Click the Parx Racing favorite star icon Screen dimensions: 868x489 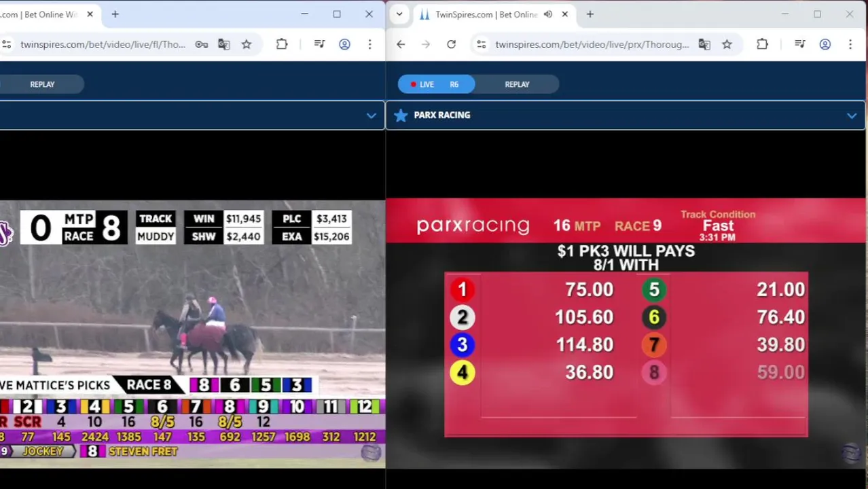coord(401,115)
